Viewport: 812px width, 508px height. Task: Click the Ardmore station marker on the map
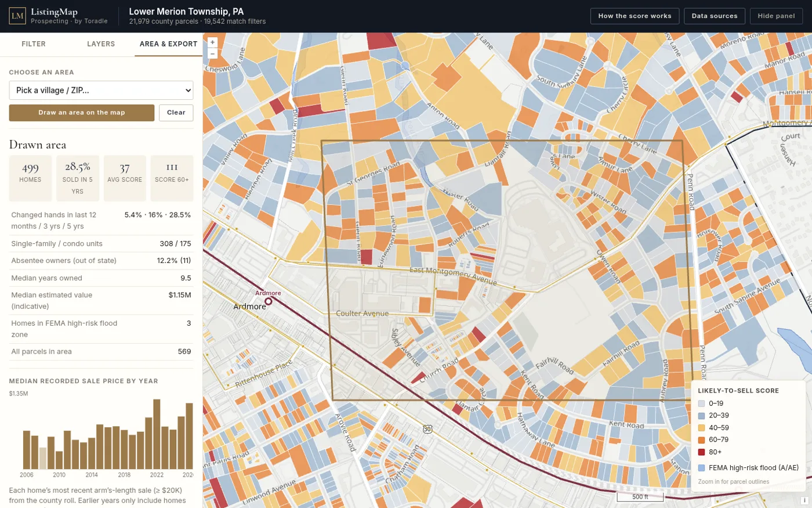(x=269, y=301)
